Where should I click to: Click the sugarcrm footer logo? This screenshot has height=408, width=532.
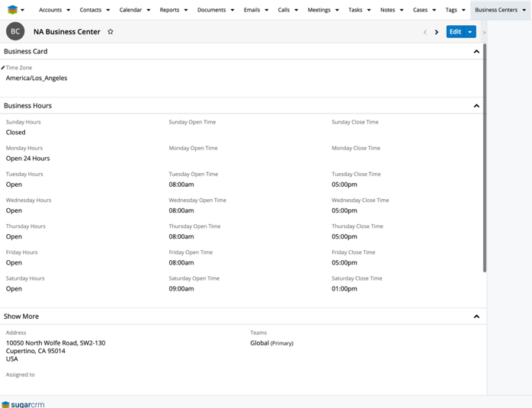23,404
